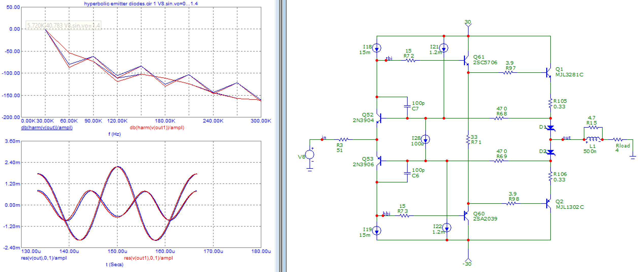Click the 'in' node label

pos(324,138)
